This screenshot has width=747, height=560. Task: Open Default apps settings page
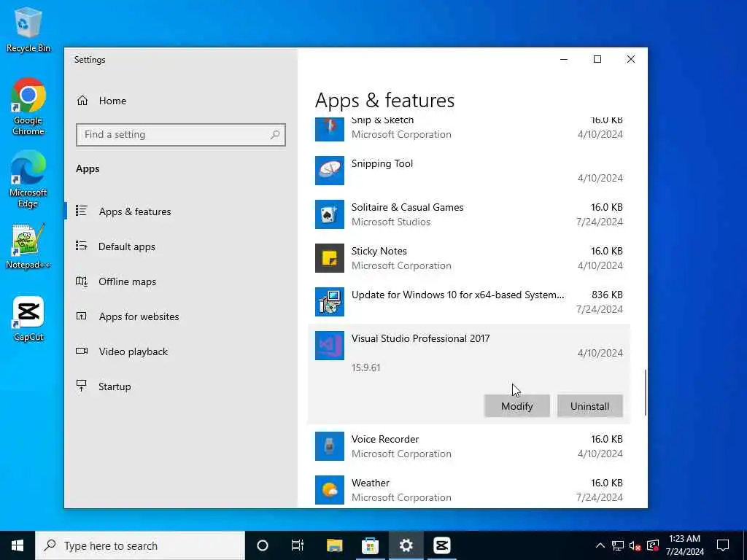(x=127, y=246)
